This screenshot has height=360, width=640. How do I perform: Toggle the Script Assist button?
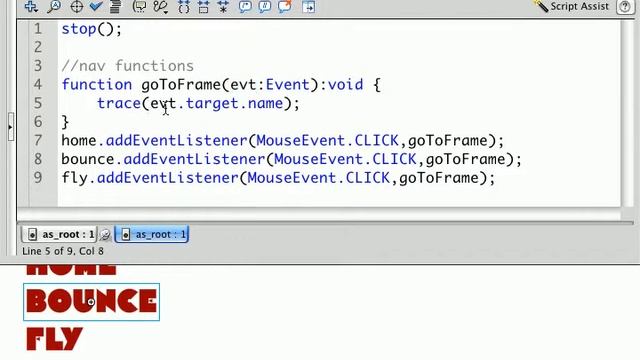571,6
